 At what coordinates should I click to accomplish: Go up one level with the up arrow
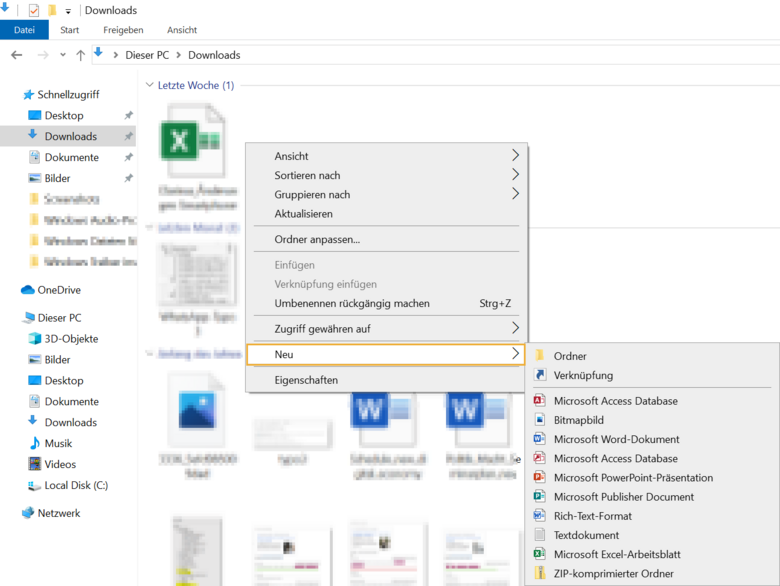(80, 55)
